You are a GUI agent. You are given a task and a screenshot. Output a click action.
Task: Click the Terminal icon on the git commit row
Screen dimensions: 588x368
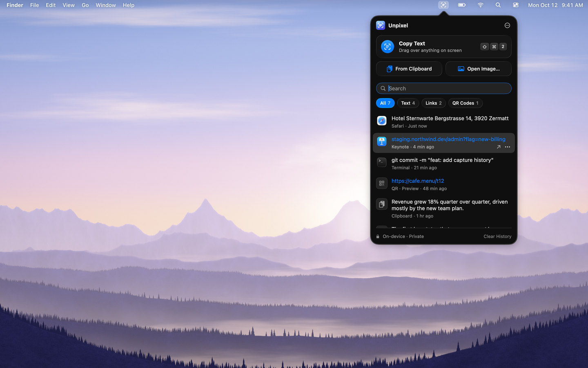click(x=382, y=162)
